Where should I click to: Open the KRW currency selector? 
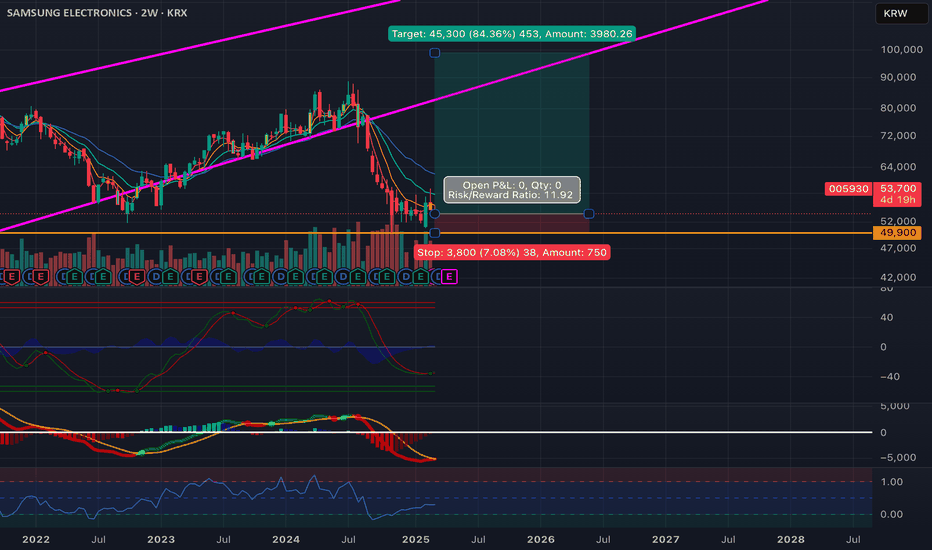(900, 13)
